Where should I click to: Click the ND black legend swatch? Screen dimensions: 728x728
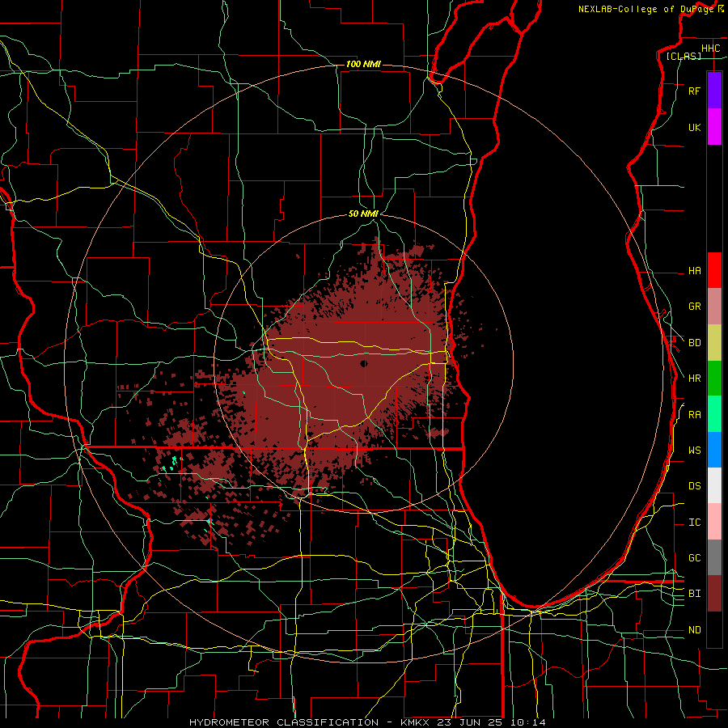coord(714,629)
